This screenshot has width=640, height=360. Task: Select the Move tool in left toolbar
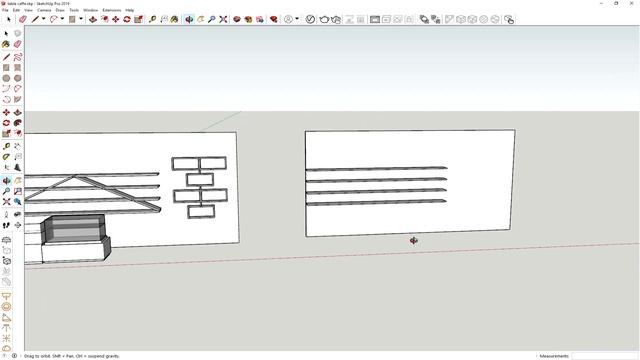coord(6,112)
